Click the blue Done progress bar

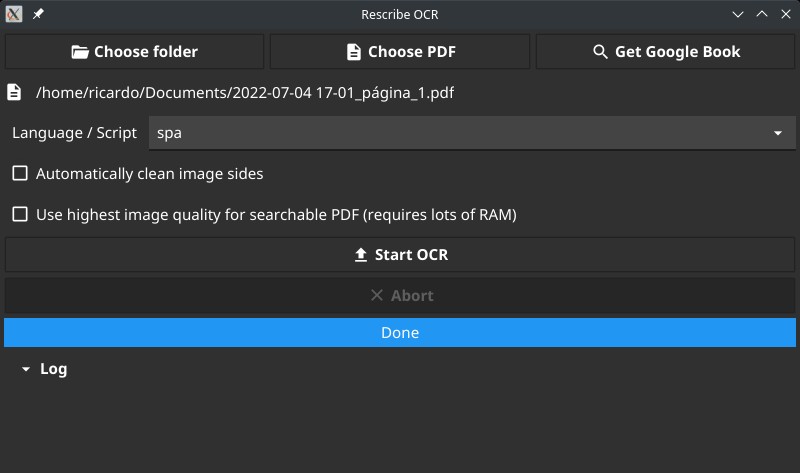point(400,333)
